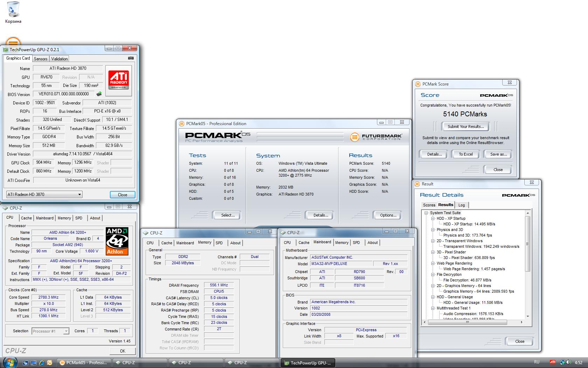This screenshot has height=368, width=588.
Task: Click the orange quick launch icon next to Internet Explorer
Action: coord(50,363)
